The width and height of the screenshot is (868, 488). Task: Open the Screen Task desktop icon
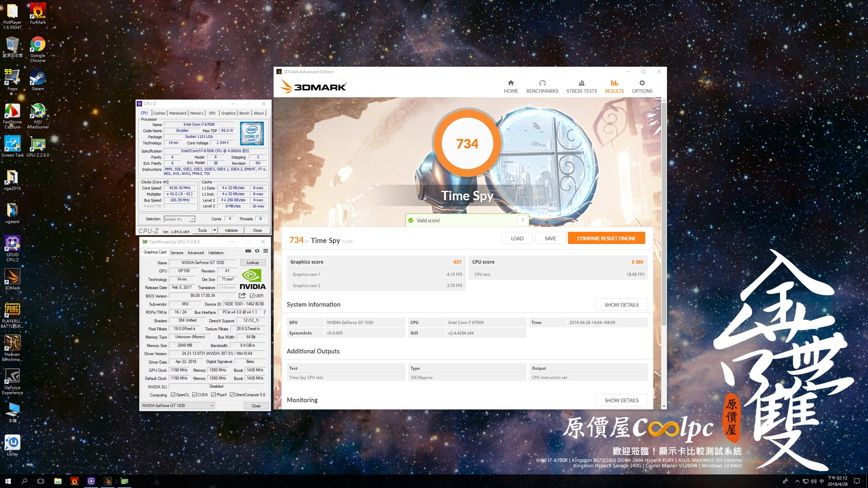[12, 146]
